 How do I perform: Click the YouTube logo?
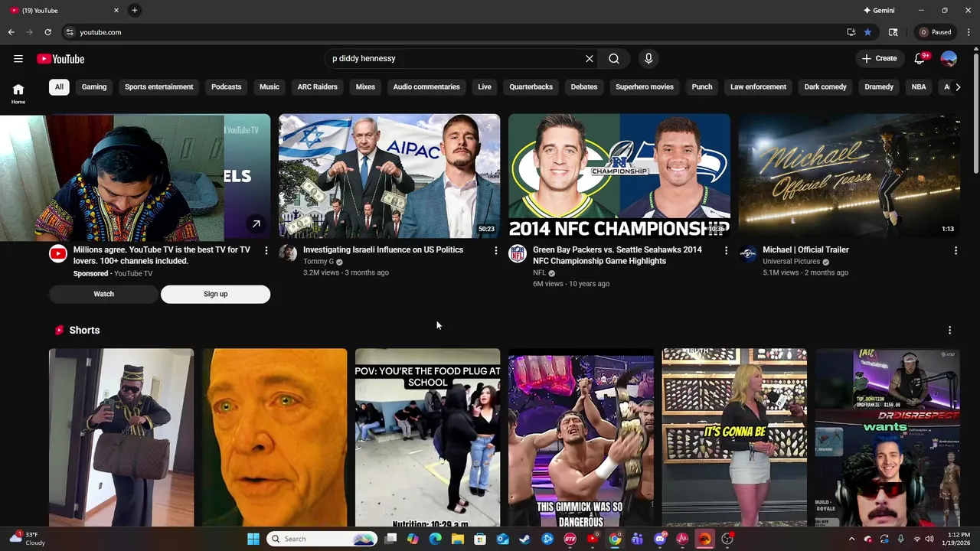(60, 59)
